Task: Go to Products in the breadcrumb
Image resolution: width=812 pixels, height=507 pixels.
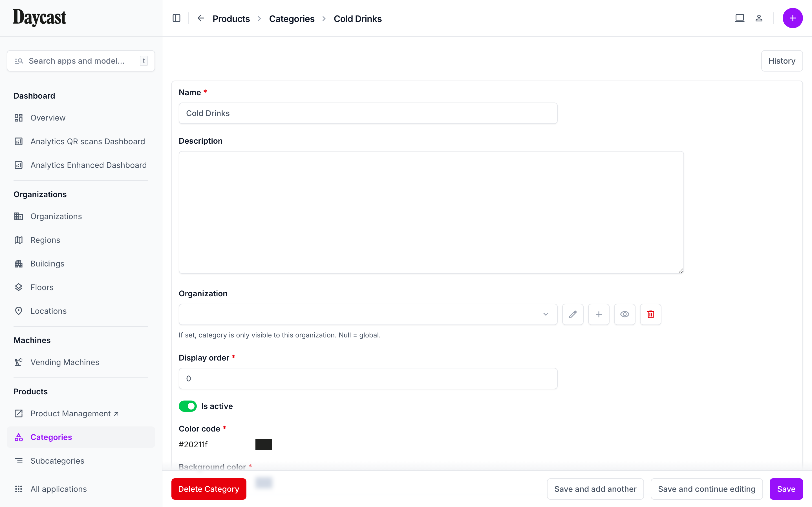Action: tap(231, 18)
